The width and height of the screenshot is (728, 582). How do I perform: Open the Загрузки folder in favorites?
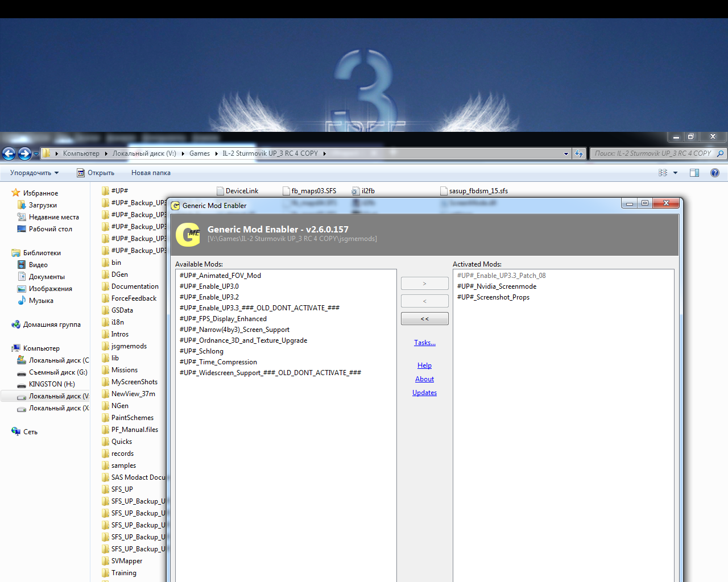[x=43, y=205]
